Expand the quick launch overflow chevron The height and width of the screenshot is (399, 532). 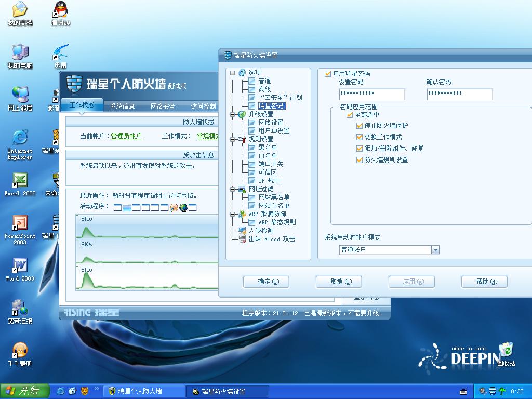[97, 388]
